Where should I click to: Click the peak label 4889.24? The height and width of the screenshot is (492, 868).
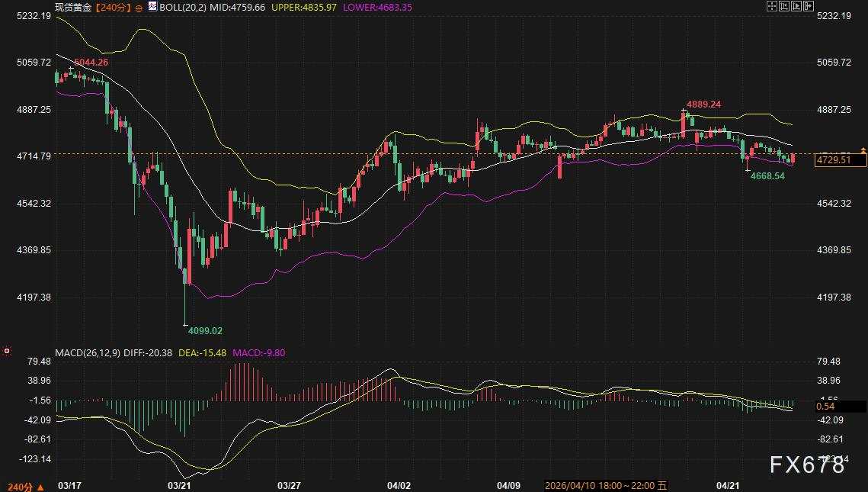[703, 105]
